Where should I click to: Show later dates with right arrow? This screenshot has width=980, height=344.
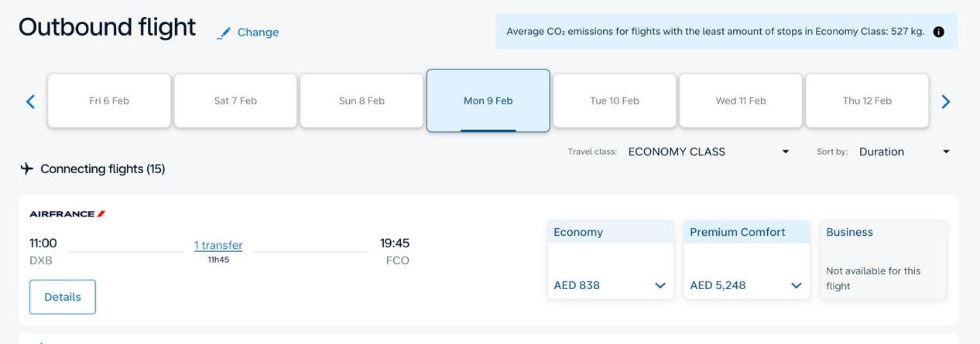(945, 101)
